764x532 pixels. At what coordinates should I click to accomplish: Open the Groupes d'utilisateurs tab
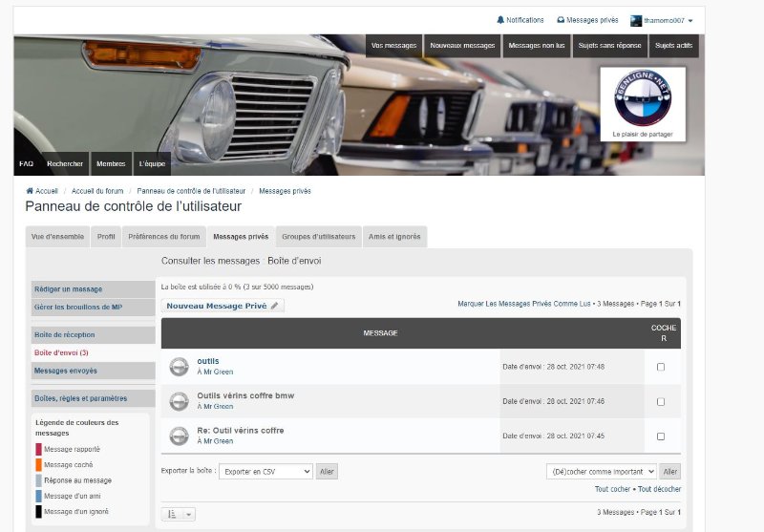[x=319, y=237]
